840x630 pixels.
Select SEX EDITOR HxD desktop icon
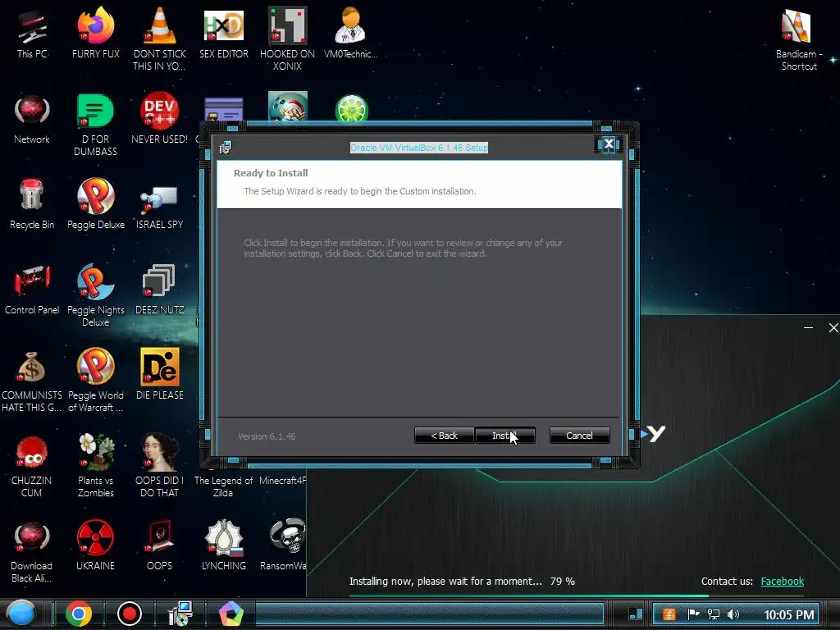(223, 33)
